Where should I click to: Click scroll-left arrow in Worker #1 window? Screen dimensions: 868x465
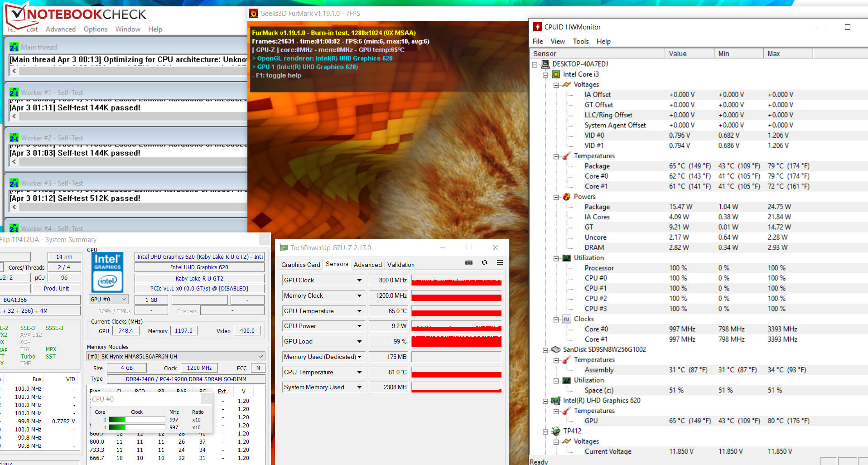14,116
